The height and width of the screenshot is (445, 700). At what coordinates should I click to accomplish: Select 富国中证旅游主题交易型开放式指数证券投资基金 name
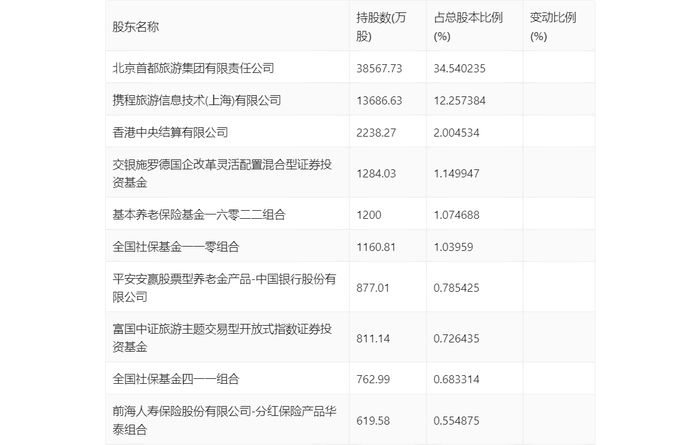click(222, 338)
